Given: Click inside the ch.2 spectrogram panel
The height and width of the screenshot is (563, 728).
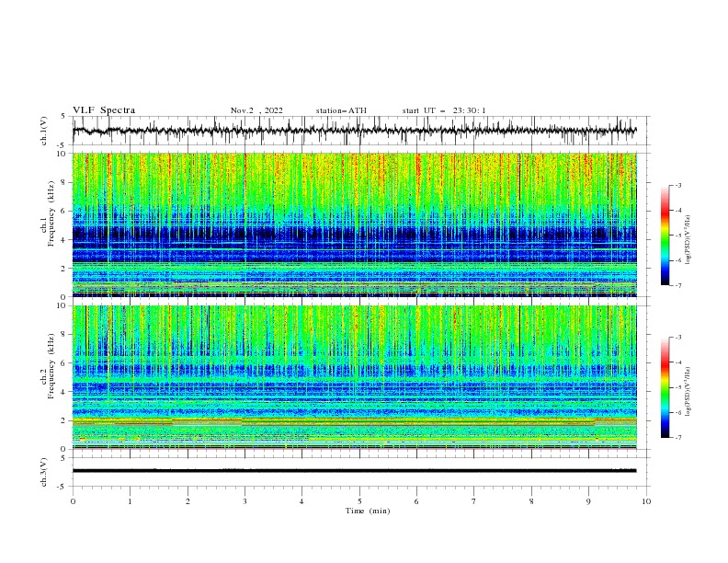Looking at the screenshot, I should [x=355, y=377].
